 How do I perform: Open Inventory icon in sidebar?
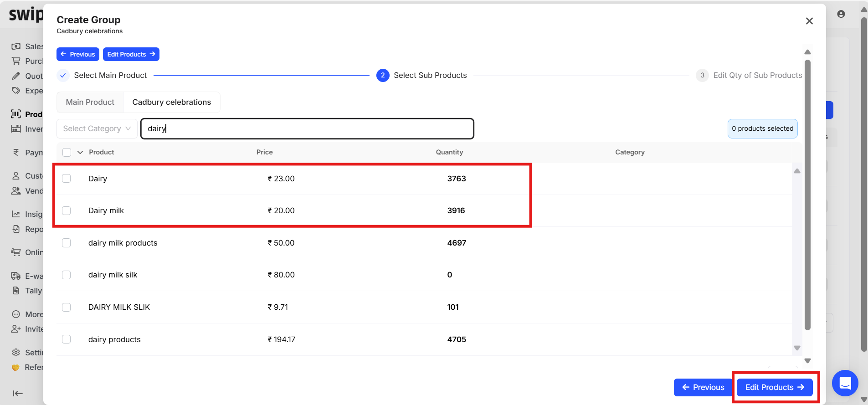(x=16, y=129)
